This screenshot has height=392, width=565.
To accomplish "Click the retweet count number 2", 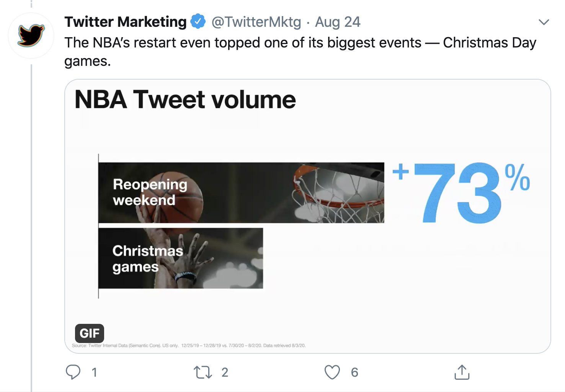I will (x=225, y=372).
